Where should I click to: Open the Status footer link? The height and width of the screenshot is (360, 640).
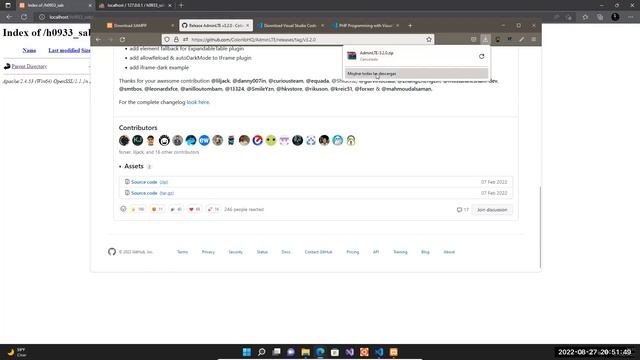click(x=262, y=252)
